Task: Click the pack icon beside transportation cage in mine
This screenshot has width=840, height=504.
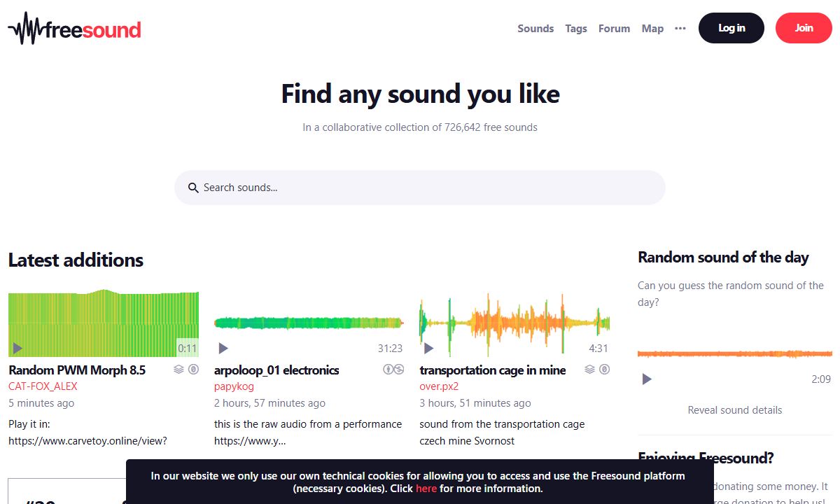Action: point(589,370)
